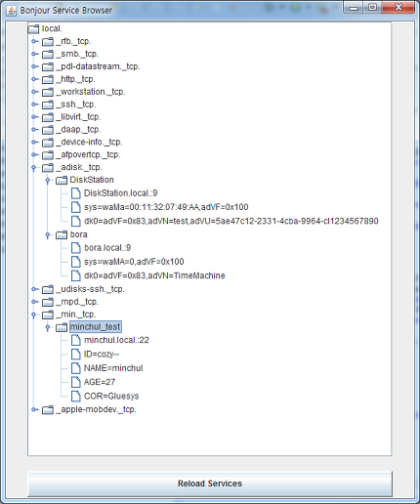
Task: Click the Reload Services button
Action: tap(210, 483)
